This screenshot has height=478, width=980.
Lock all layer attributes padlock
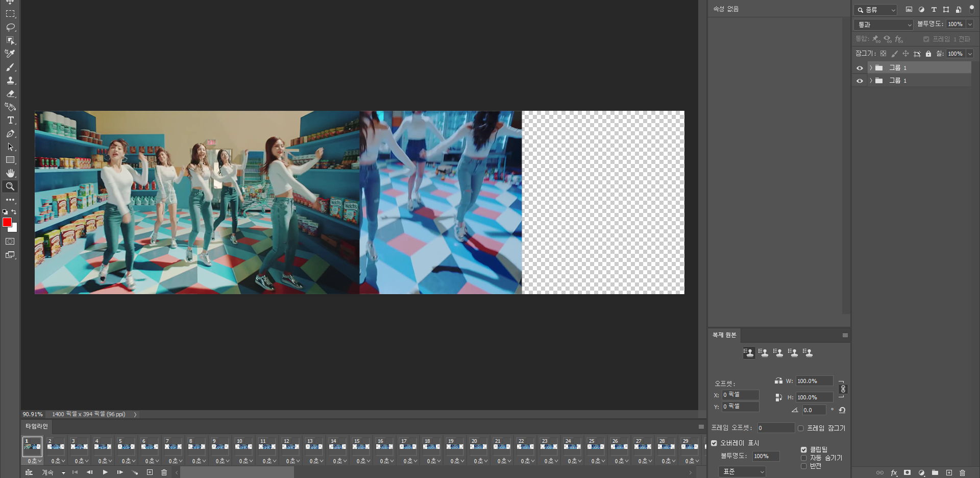coord(928,54)
